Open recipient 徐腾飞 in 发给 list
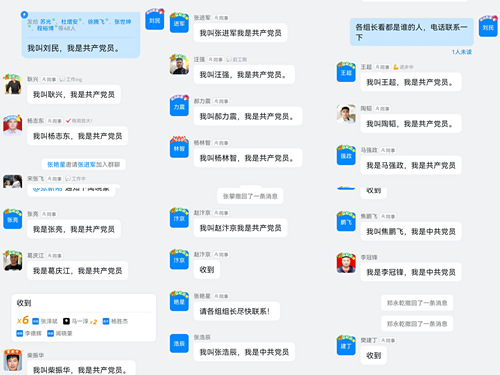500x375 pixels. pos(96,22)
